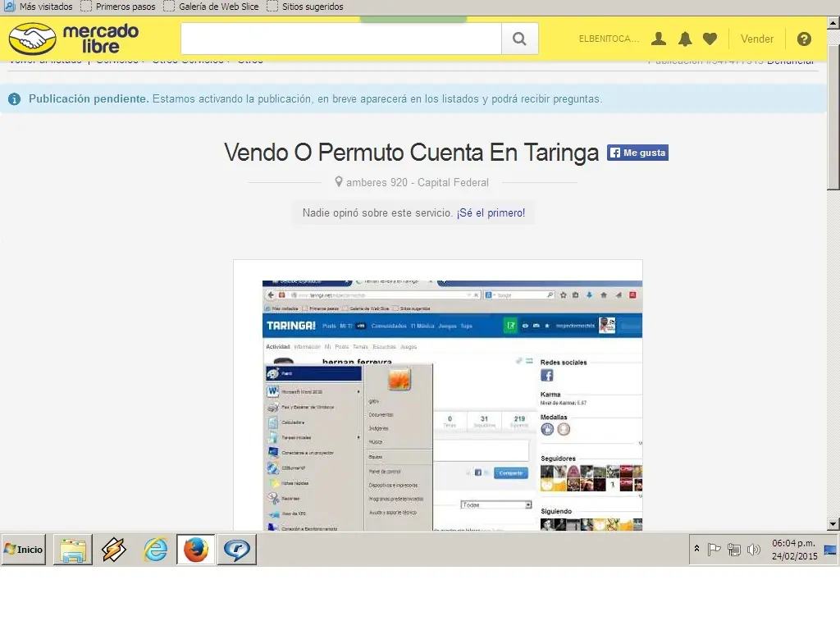The height and width of the screenshot is (630, 840).
Task: Click the ¡Sé el primero! link
Action: click(x=491, y=212)
